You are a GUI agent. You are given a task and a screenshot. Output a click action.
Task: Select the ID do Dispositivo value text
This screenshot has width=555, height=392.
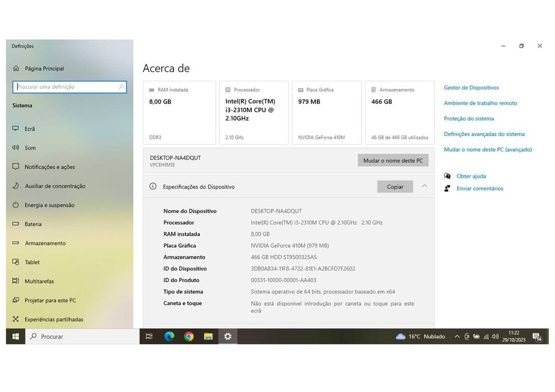click(x=303, y=269)
